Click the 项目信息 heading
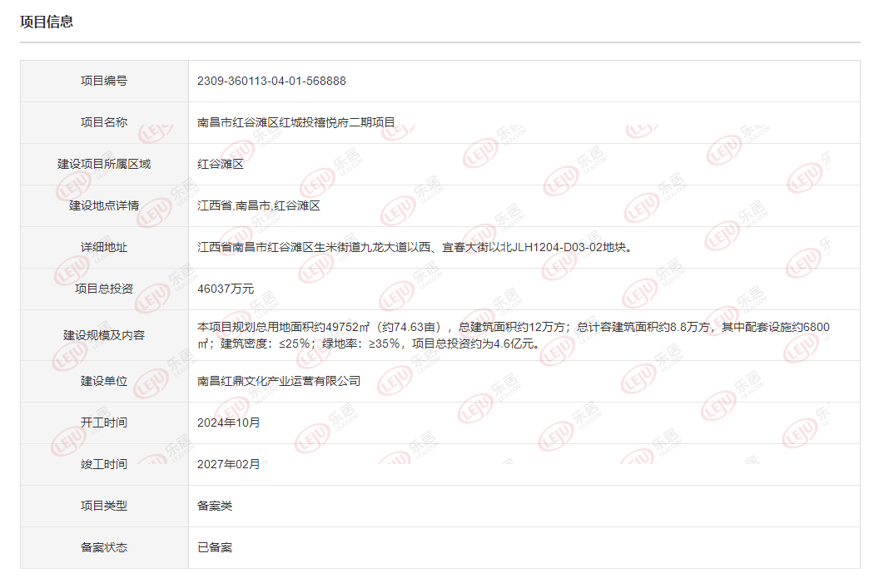Image resolution: width=879 pixels, height=588 pixels. click(47, 22)
